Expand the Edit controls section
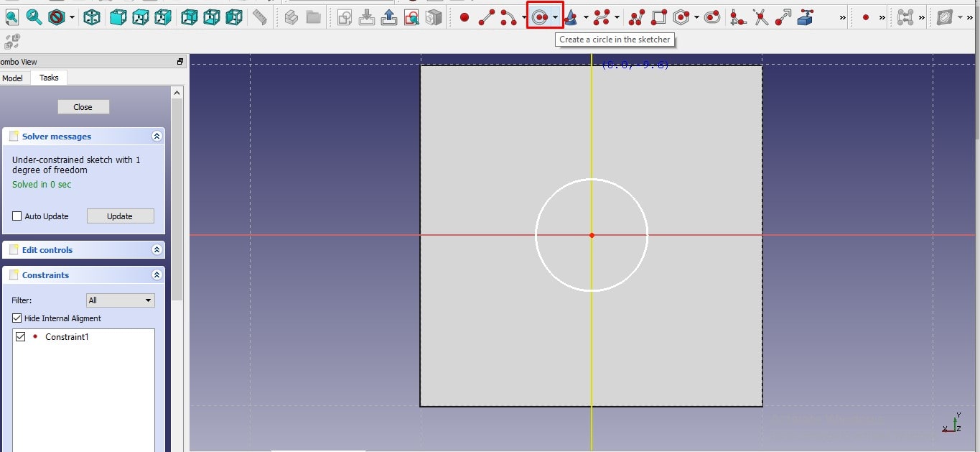The width and height of the screenshot is (980, 452). [157, 250]
